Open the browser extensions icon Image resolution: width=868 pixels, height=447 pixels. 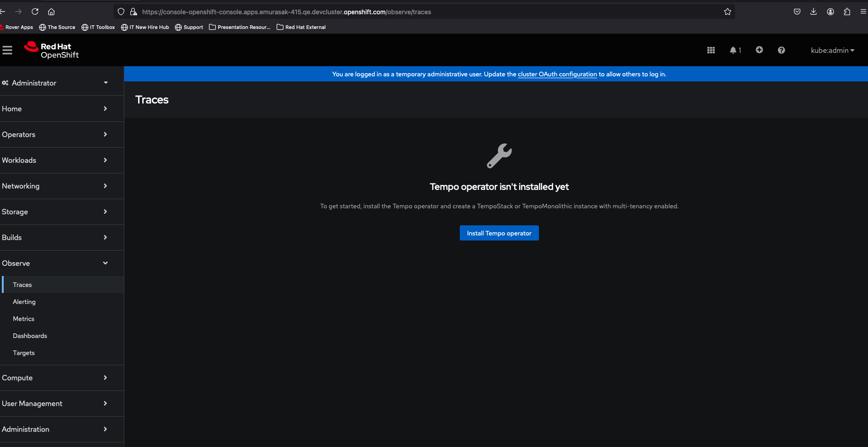point(847,11)
